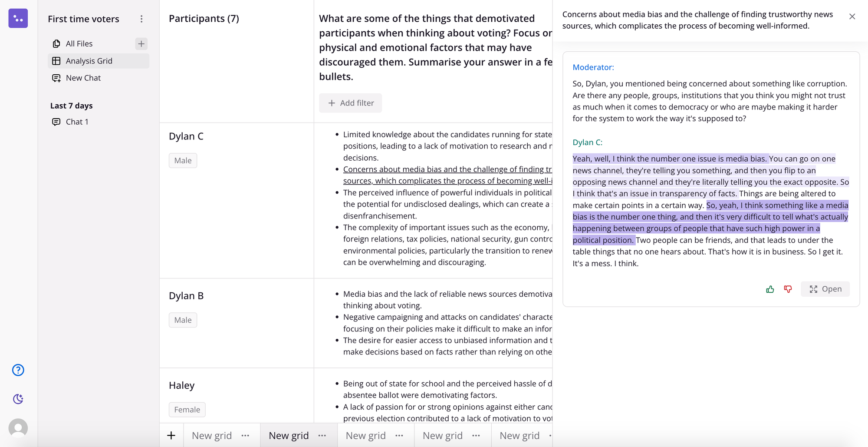Click the Add filter button

click(350, 103)
